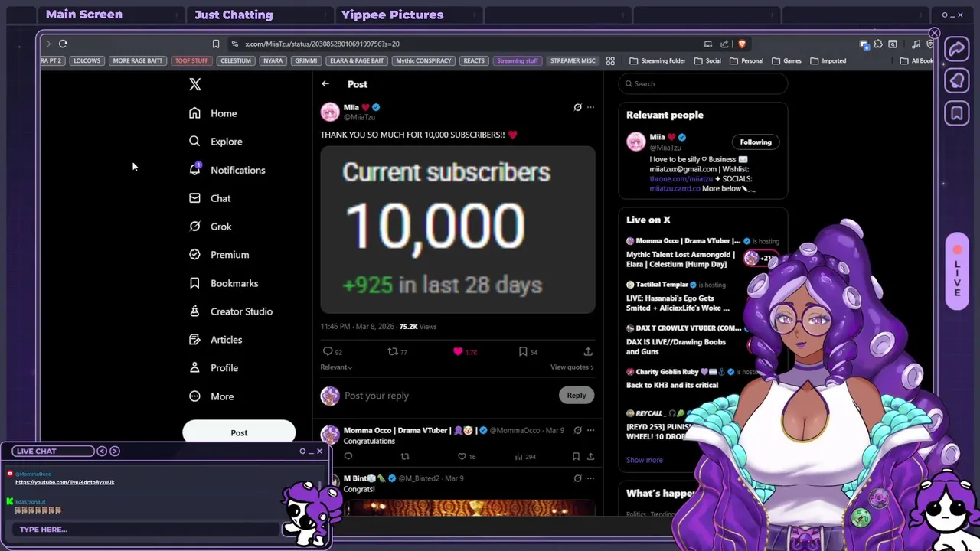The width and height of the screenshot is (980, 551).
Task: Open the X logo home icon
Action: (x=194, y=84)
